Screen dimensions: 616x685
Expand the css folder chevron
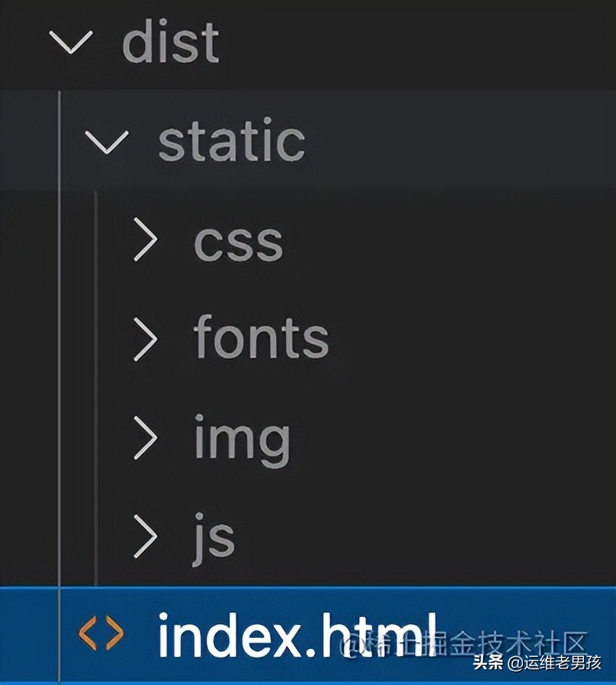pyautogui.click(x=145, y=239)
